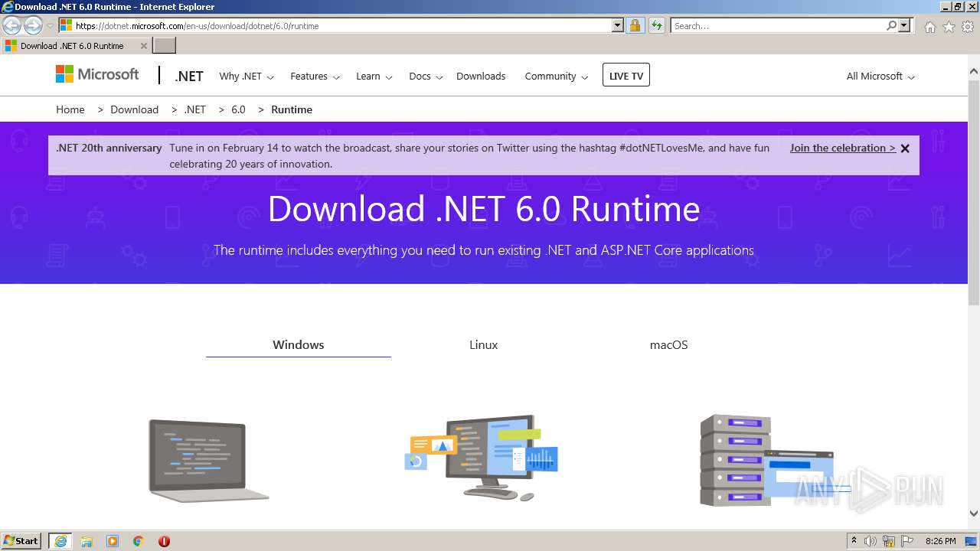Click the desktop monitor illustration
The width and height of the screenshot is (980, 551).
(482, 457)
